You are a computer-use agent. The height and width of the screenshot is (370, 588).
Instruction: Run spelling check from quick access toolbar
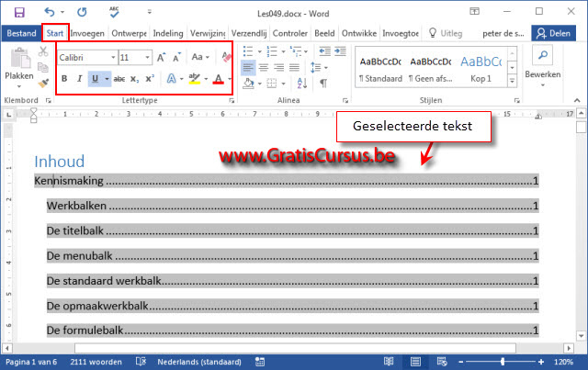[114, 12]
